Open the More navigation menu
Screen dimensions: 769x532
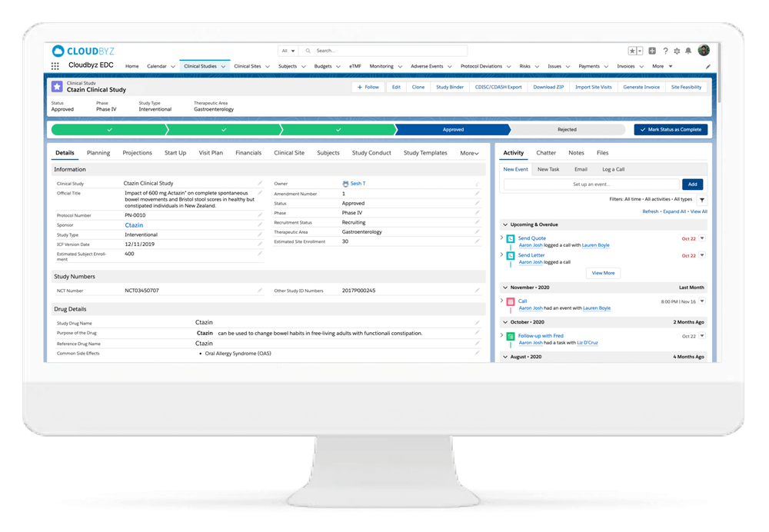coord(662,67)
